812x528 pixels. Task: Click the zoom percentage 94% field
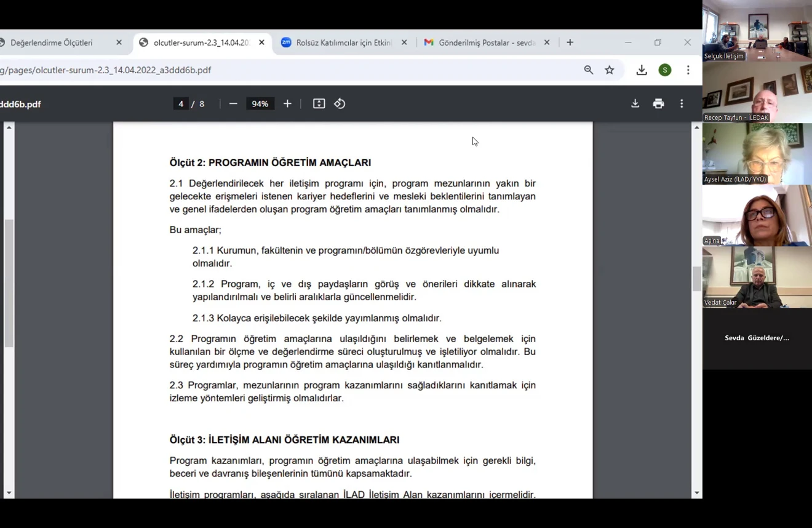click(260, 104)
